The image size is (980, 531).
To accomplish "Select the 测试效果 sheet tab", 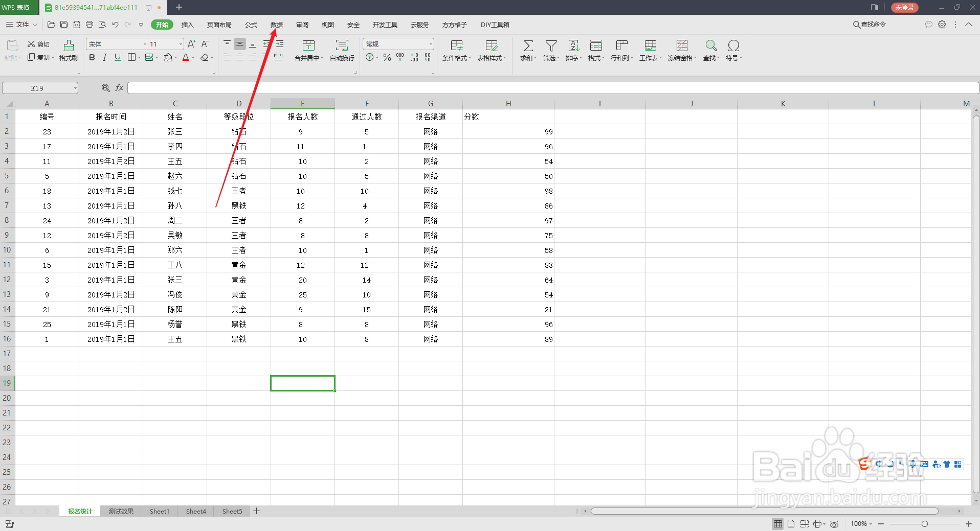I will 121,511.
